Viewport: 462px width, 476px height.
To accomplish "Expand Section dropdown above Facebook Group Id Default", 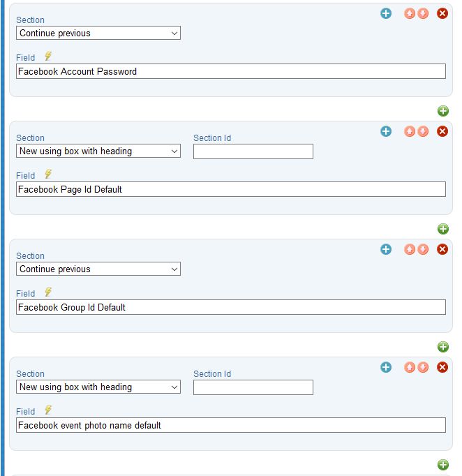I will point(98,269).
